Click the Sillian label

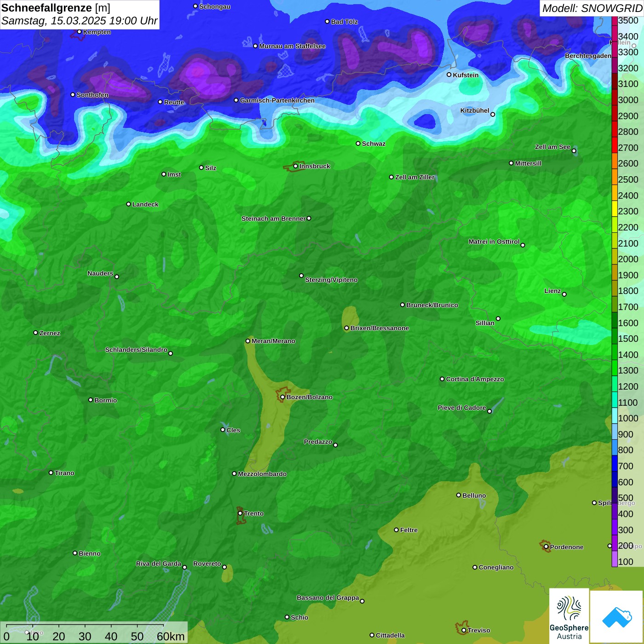coord(485,323)
